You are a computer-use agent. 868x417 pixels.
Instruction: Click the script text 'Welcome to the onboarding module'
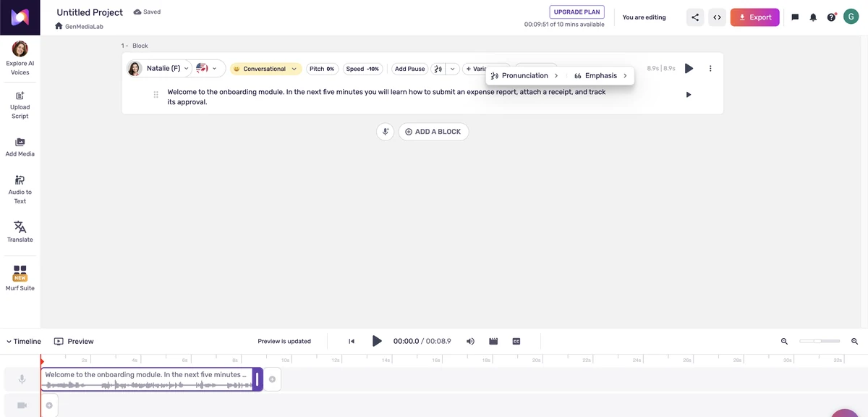[x=225, y=92]
